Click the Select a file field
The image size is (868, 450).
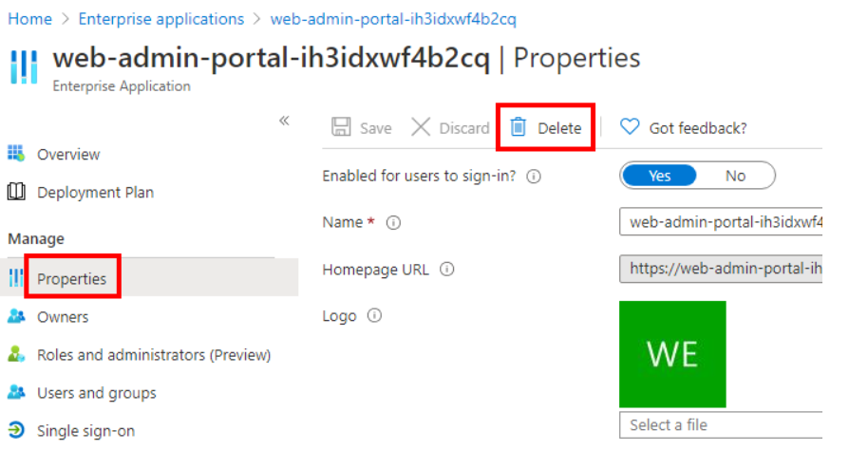click(721, 424)
